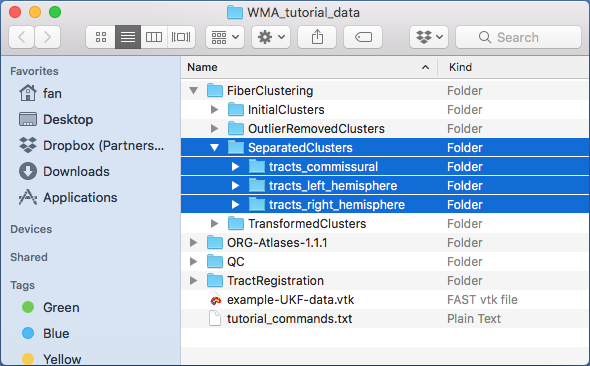The width and height of the screenshot is (590, 366).
Task: Sort by the Kind column header
Action: [x=514, y=67]
